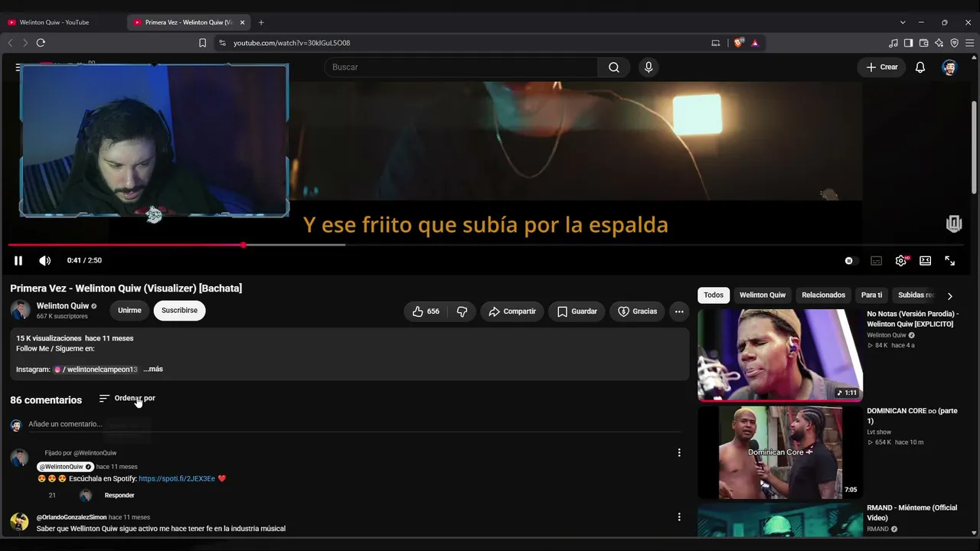This screenshot has width=980, height=551.
Task: Open Brave Rewards triangle icon
Action: pyautogui.click(x=755, y=43)
